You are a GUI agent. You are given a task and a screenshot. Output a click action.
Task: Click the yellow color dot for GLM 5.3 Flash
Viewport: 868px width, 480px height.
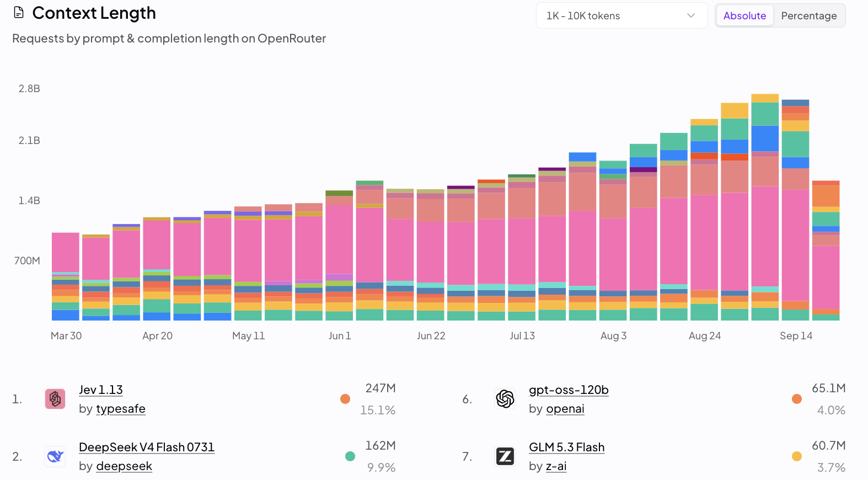[797, 456]
